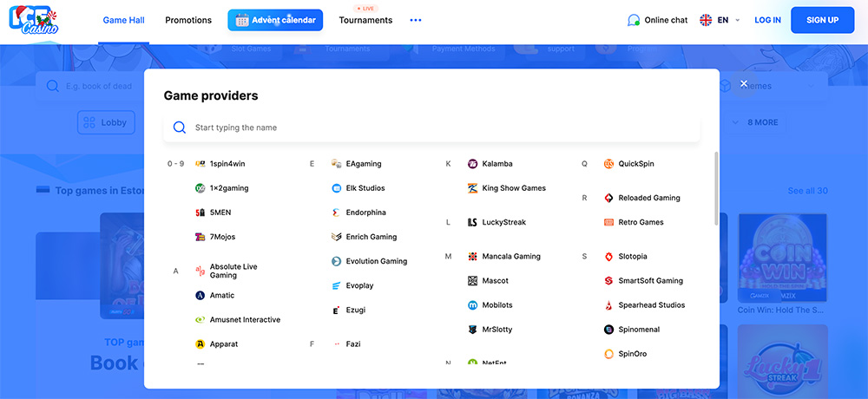
Task: Click the Evolution Gaming logo
Action: pyautogui.click(x=336, y=261)
